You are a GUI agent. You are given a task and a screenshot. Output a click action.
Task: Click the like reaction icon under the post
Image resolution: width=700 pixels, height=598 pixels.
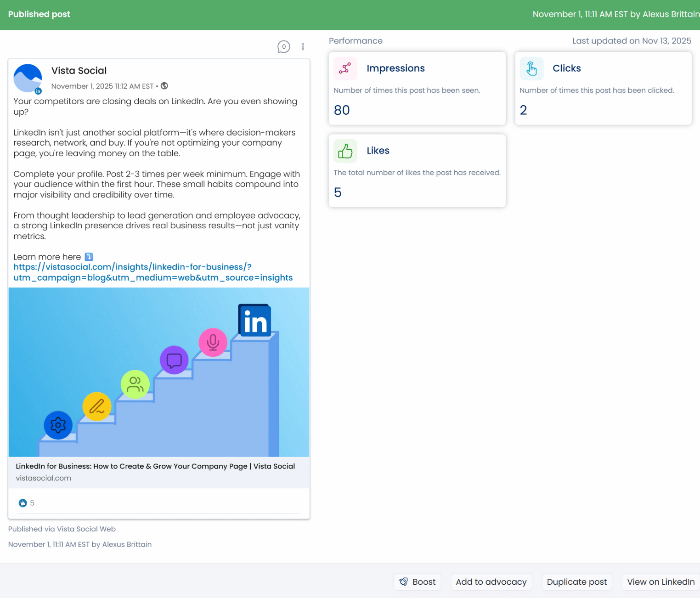(23, 503)
